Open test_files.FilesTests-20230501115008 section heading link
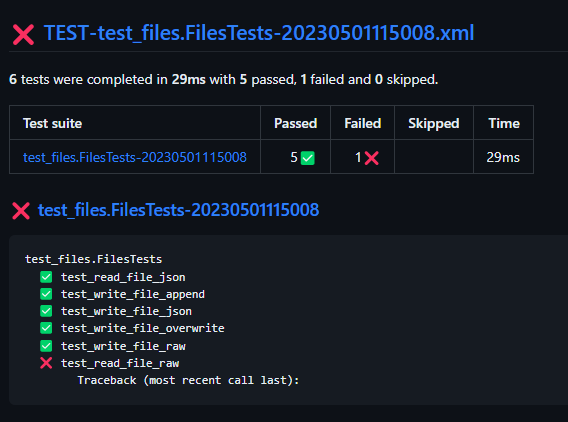This screenshot has width=568, height=422. (x=179, y=210)
